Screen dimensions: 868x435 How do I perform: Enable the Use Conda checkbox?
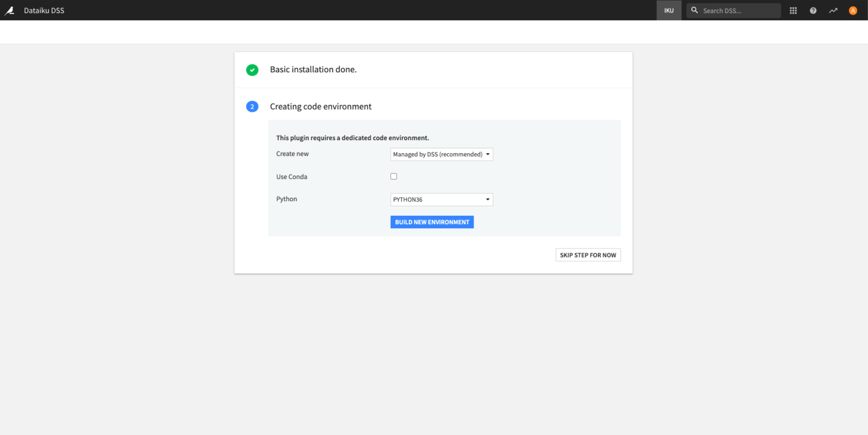(393, 176)
